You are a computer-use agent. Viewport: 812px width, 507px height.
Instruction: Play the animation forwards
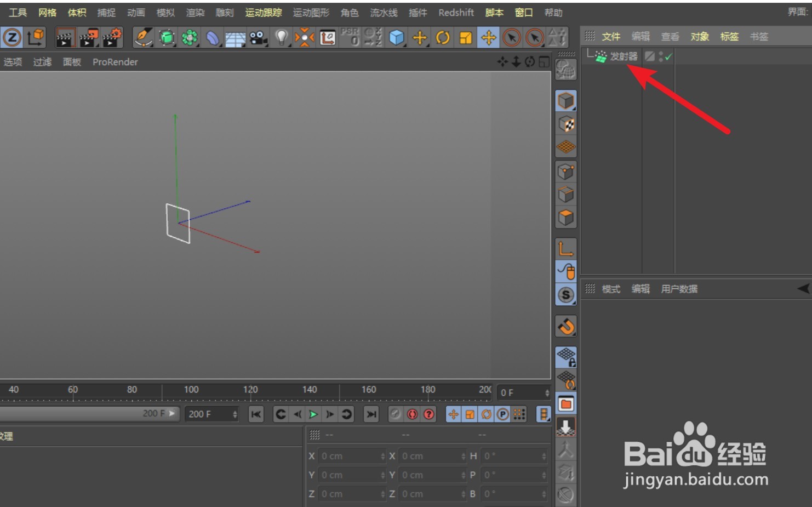click(x=313, y=414)
